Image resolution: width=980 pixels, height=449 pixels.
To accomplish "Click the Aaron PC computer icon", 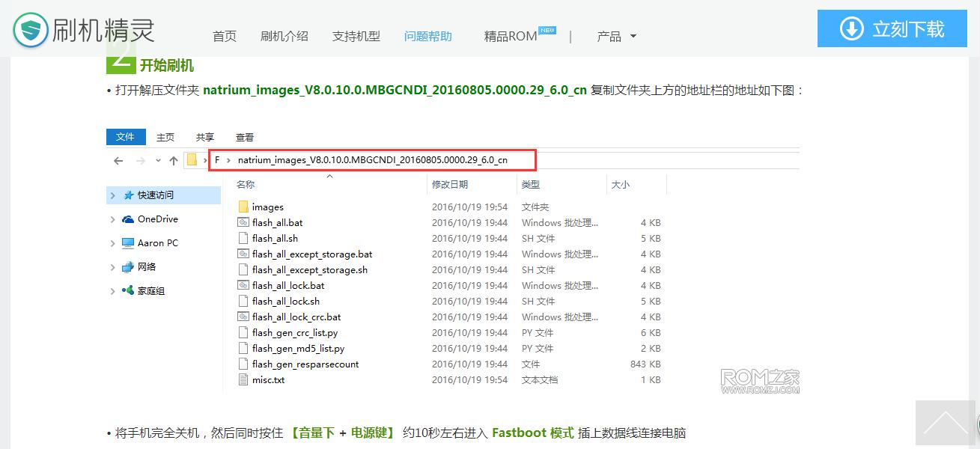I will pos(128,243).
